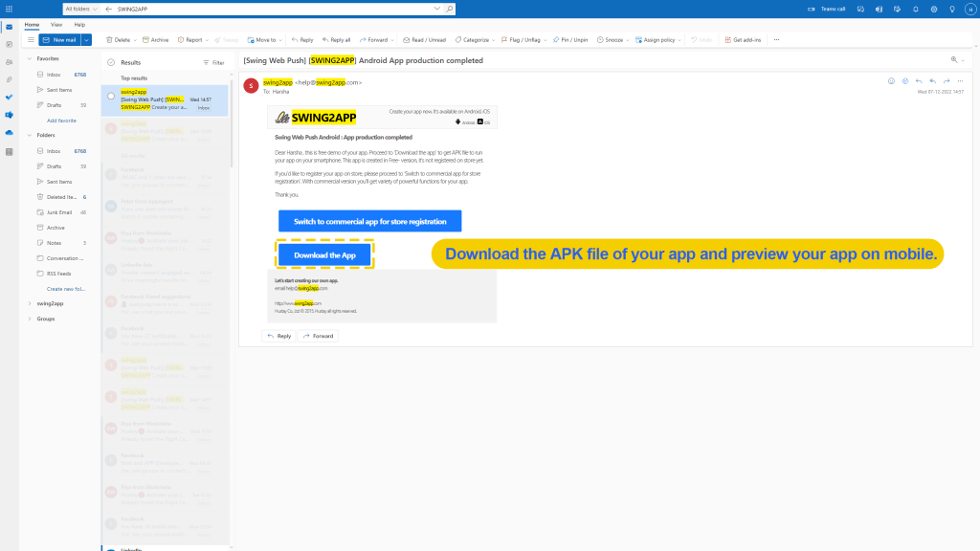Collapse the Folders section
This screenshot has width=980, height=551.
pyautogui.click(x=30, y=135)
